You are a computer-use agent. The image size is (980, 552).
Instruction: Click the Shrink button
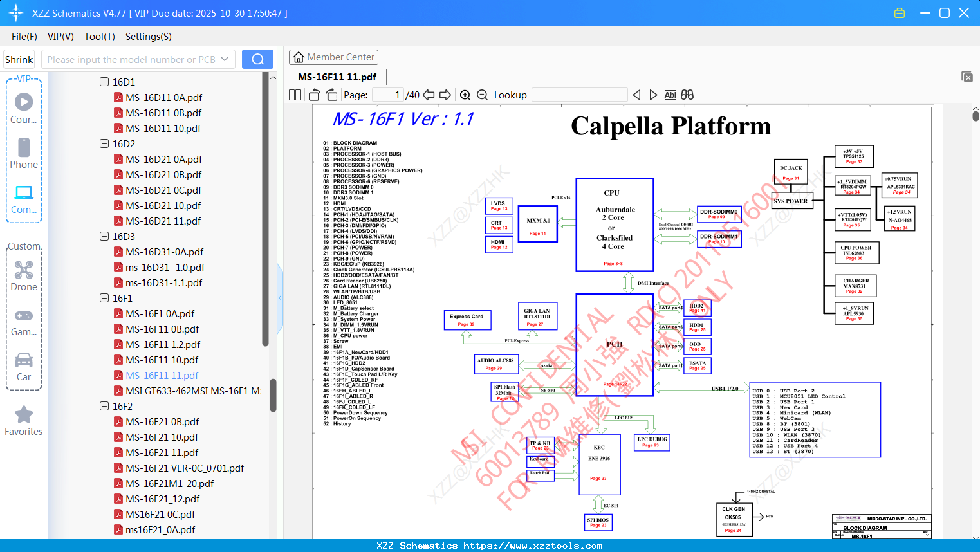click(19, 59)
